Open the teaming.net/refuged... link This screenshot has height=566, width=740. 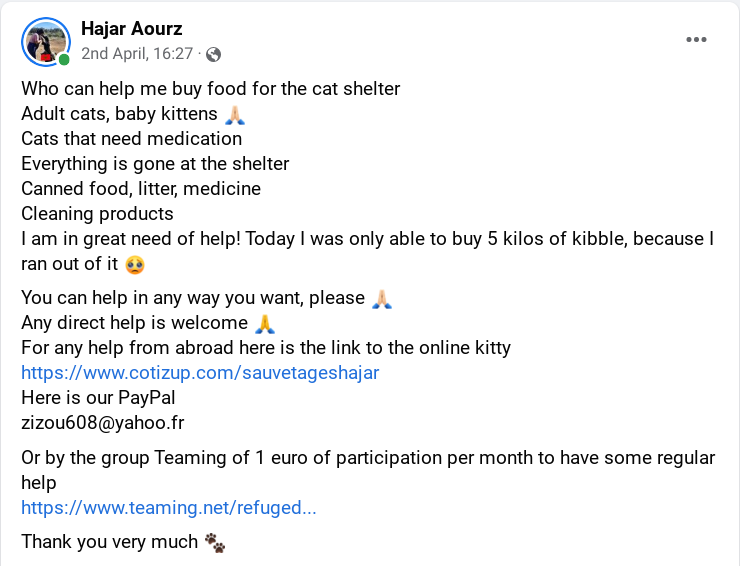168,507
